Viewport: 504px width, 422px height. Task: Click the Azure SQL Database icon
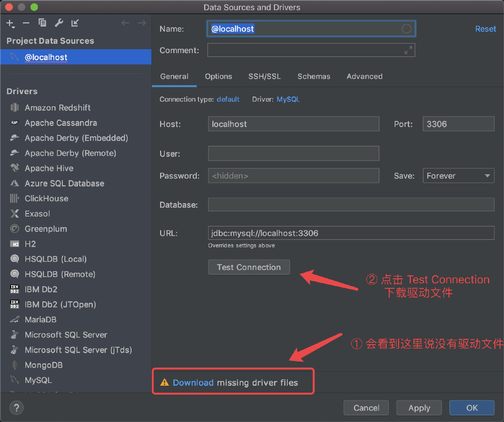pos(14,183)
